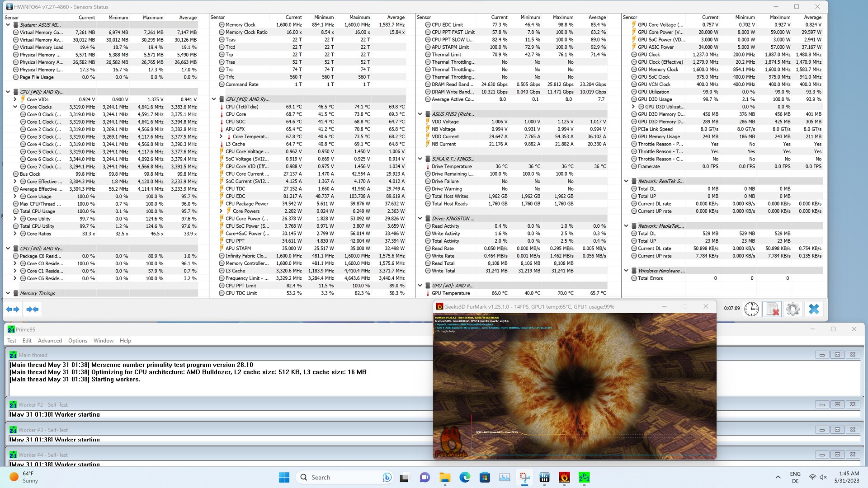Open HWiNFO sensor settings gear

point(793,309)
